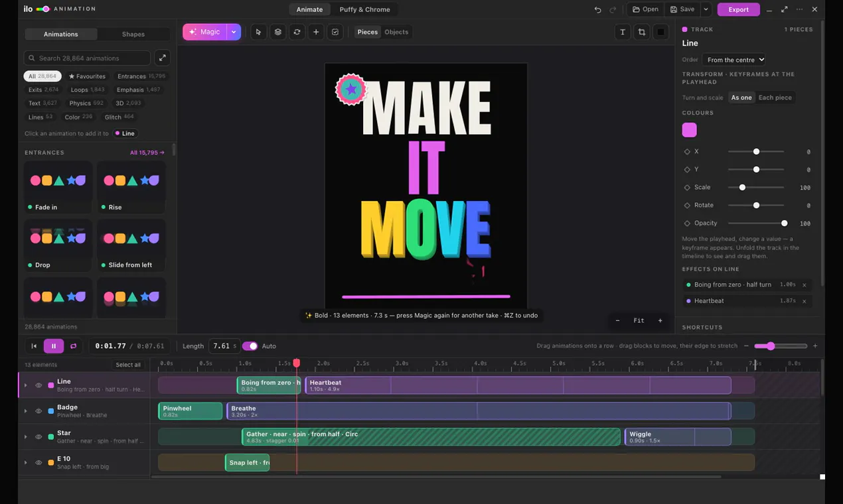Viewport: 843px width, 504px height.
Task: Hide the Badge track with eye icon
Action: pos(38,411)
